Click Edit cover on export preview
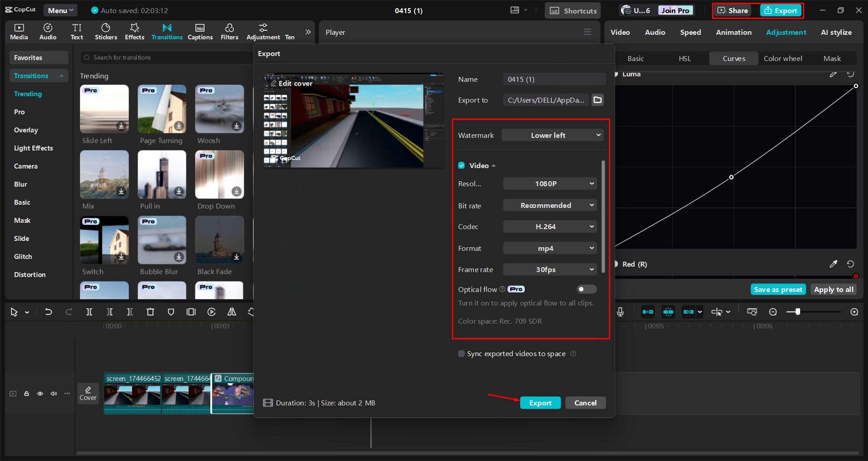Viewport: 868px width, 461px height. [292, 83]
